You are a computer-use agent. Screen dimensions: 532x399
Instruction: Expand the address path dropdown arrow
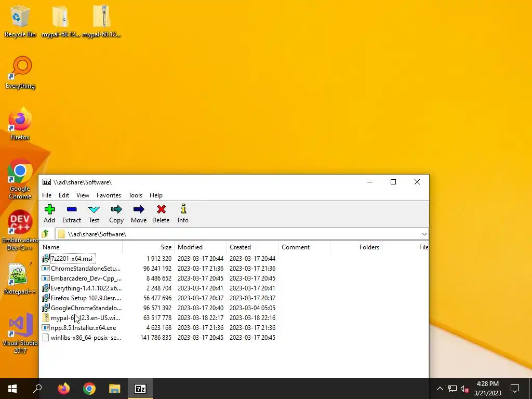[x=424, y=234]
